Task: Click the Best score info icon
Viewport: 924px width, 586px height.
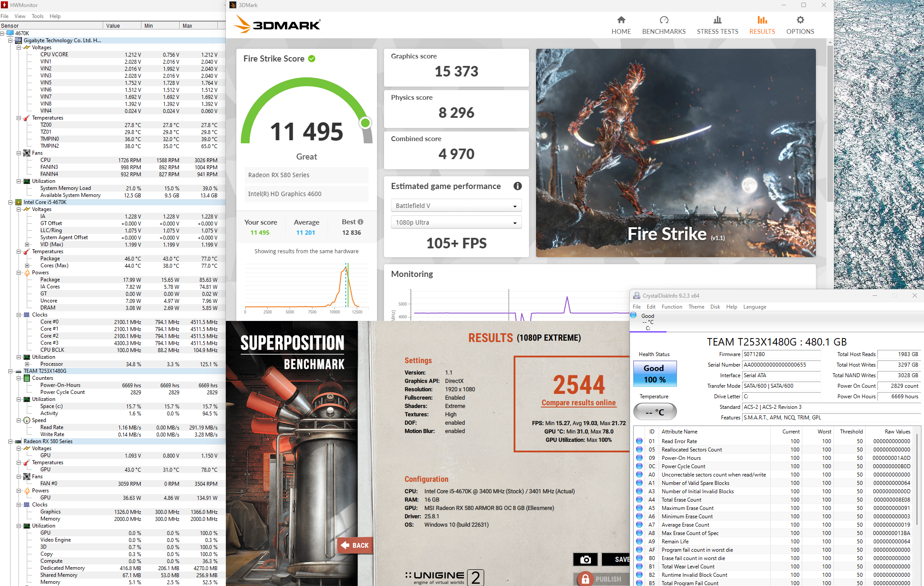Action: coord(360,222)
